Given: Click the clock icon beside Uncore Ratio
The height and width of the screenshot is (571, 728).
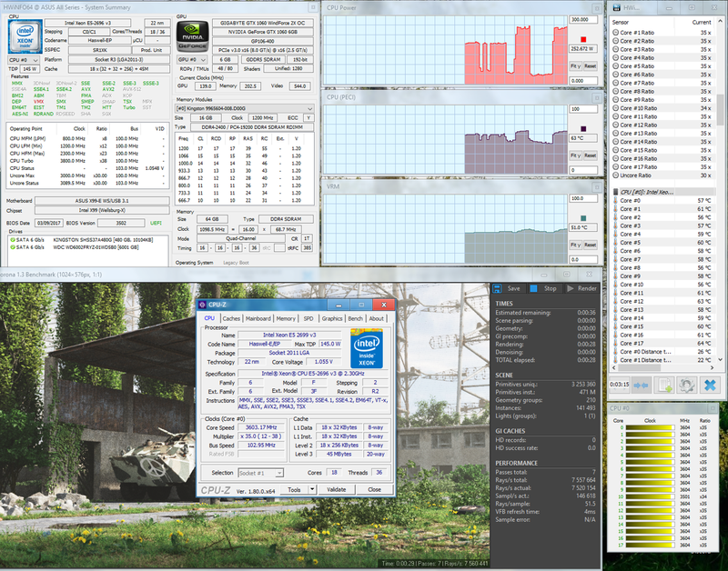Looking at the screenshot, I should click(616, 175).
